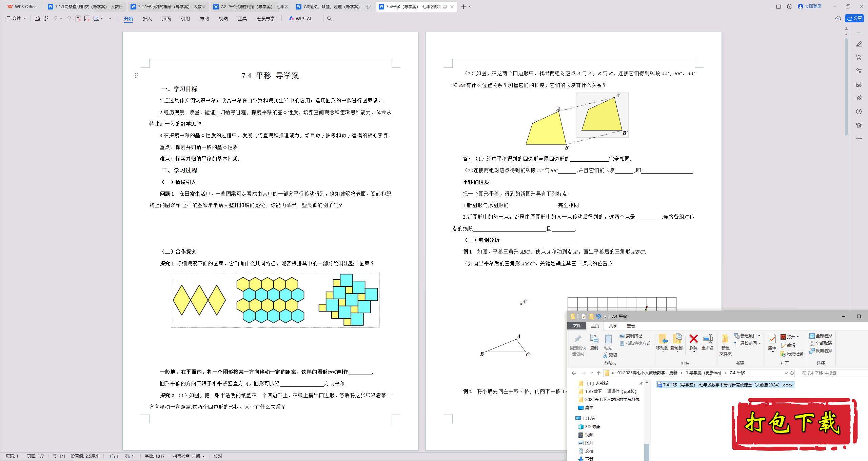
Task: Open the 共享 tab in Explorer
Action: pyautogui.click(x=613, y=326)
